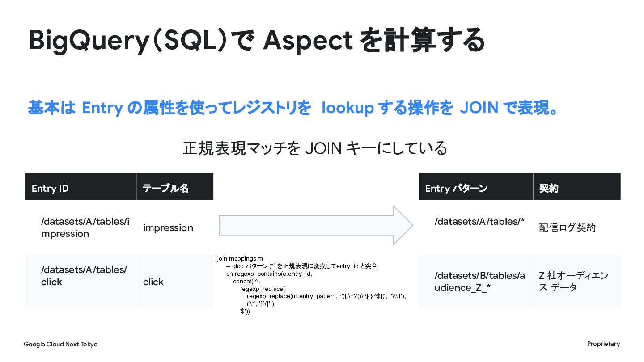Select the /datasets/A/tables/impression cell
The height and width of the screenshot is (362, 644).
[x=81, y=227]
